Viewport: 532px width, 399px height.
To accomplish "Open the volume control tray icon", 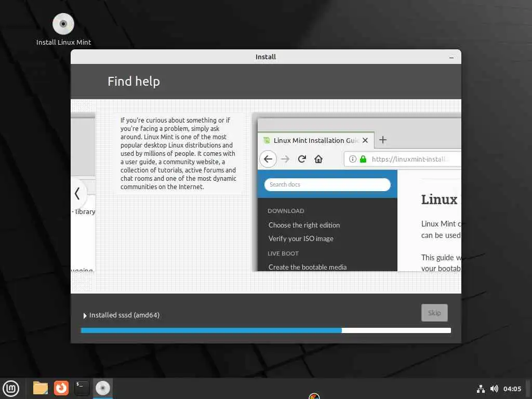I will (x=494, y=389).
